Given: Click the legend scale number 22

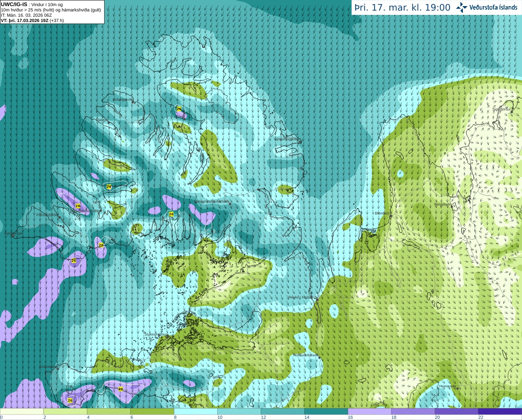Looking at the screenshot, I should [x=481, y=417].
